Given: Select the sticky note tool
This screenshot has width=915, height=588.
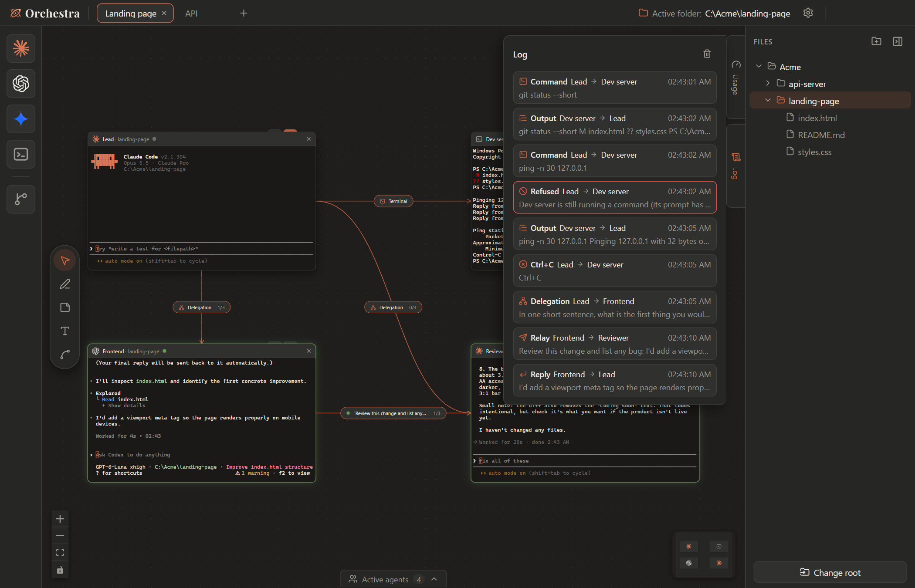Looking at the screenshot, I should [x=65, y=308].
